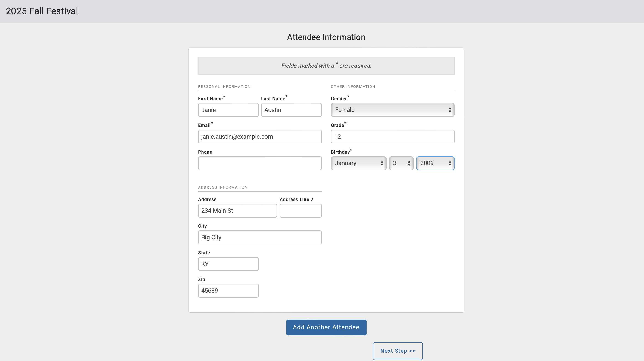Click the Personal Information section label

coord(224,86)
